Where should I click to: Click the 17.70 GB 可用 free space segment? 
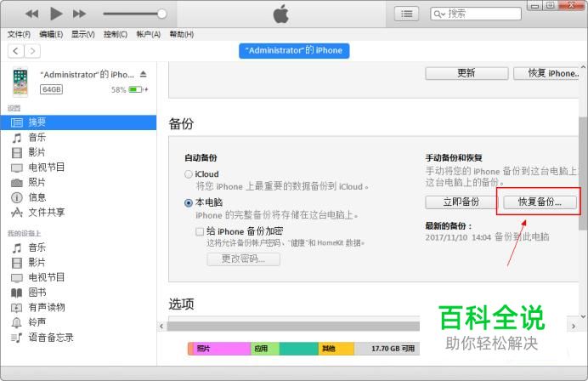pos(387,349)
